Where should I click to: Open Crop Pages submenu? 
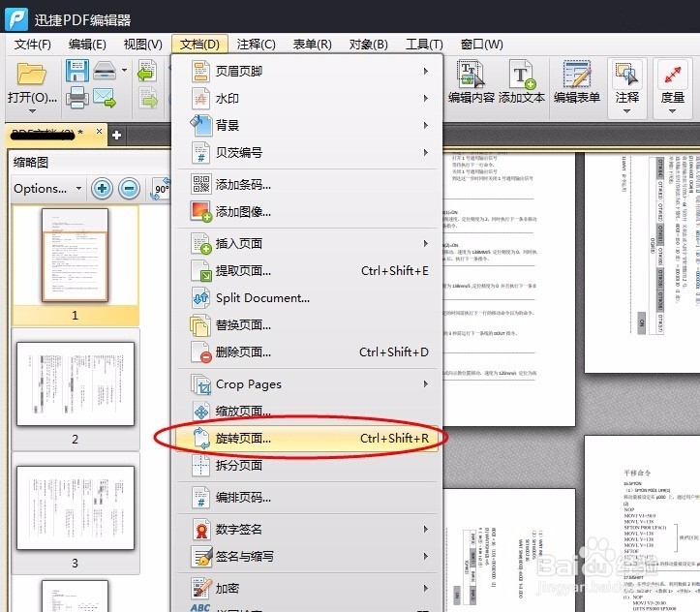point(307,383)
